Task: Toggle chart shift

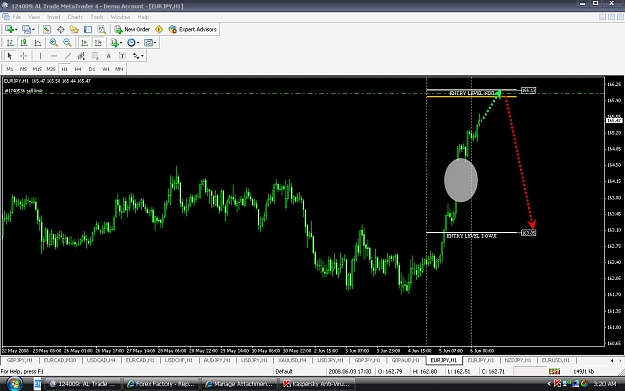Action: point(98,43)
